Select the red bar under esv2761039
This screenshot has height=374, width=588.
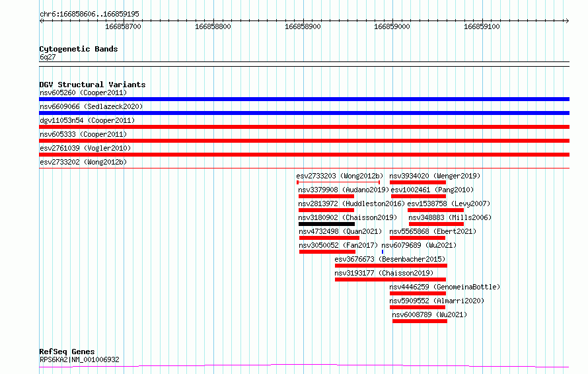pos(304,155)
